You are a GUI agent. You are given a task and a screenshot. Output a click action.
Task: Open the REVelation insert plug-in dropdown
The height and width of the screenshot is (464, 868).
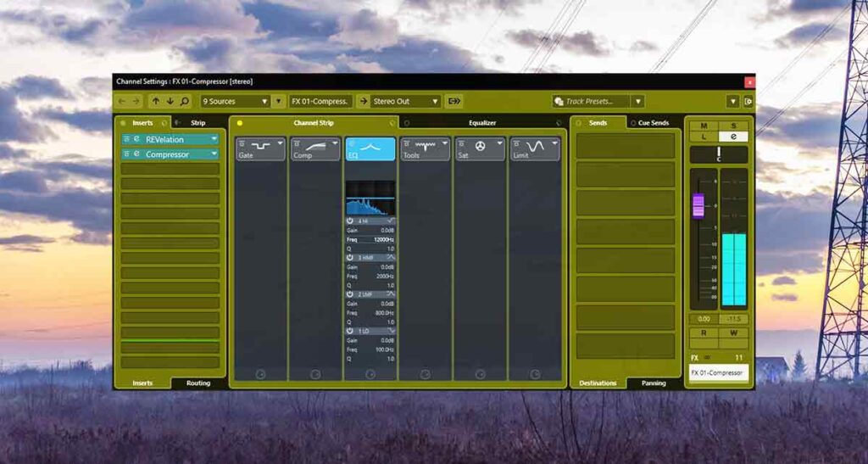[214, 139]
